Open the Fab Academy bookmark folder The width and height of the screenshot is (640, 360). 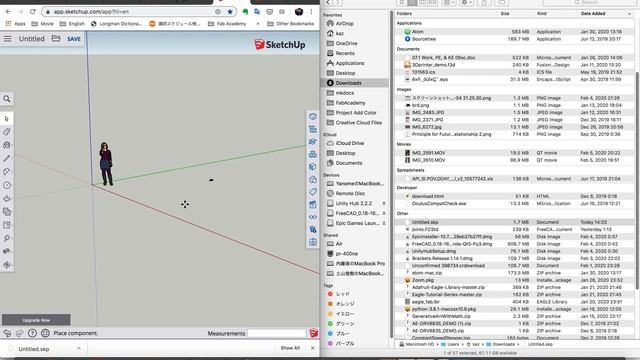(227, 24)
